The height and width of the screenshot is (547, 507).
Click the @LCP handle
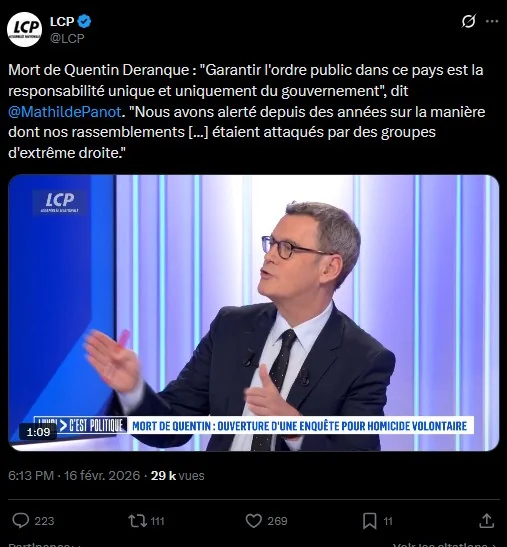click(x=67, y=38)
